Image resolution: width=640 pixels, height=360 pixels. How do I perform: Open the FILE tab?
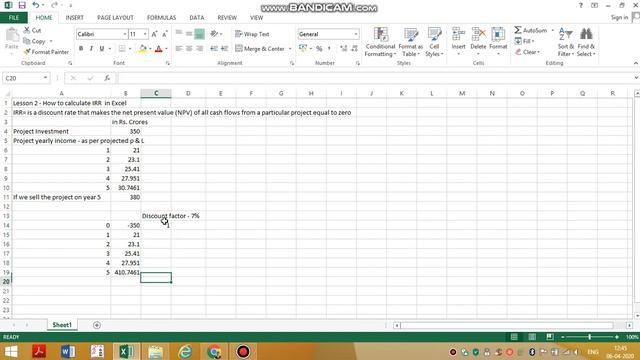(14, 18)
